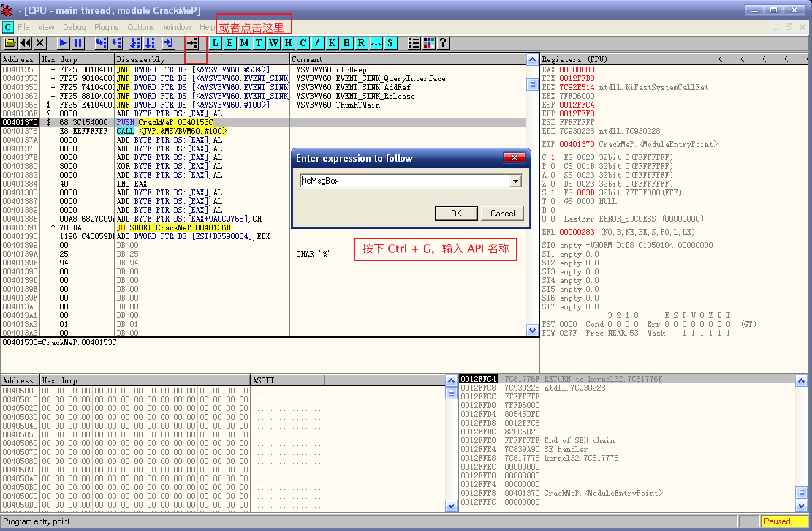Pause execution with the pause icon

[x=77, y=43]
